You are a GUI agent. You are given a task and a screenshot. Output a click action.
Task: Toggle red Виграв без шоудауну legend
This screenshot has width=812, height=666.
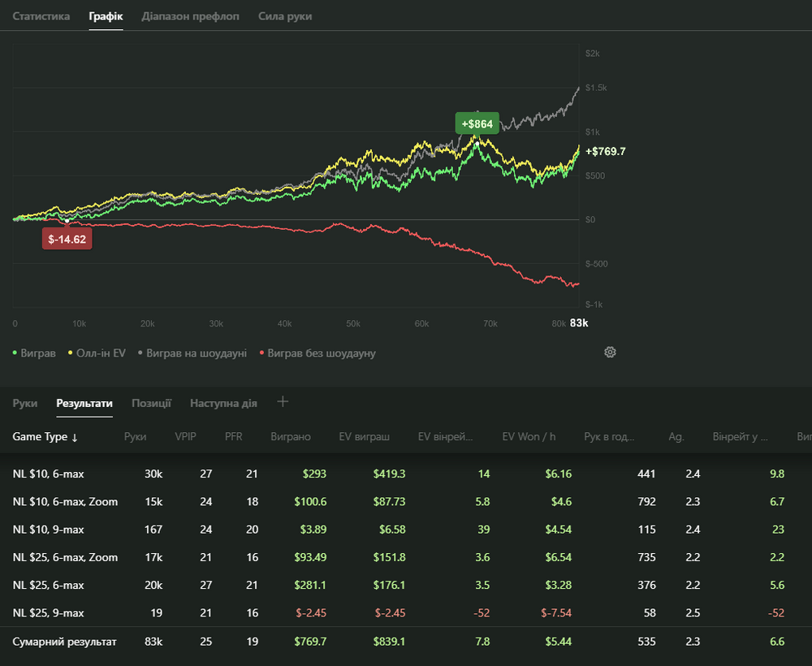(317, 353)
